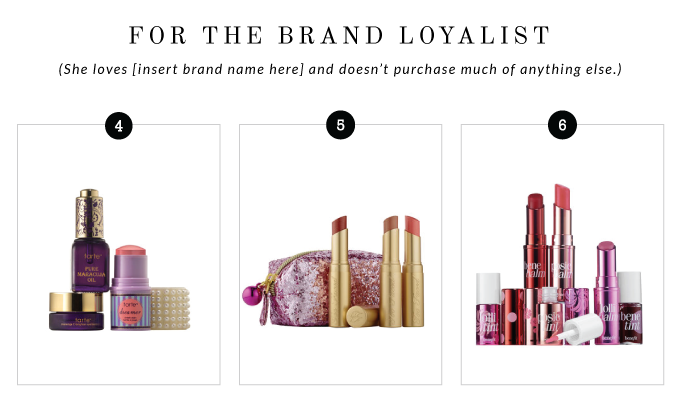Image resolution: width=680 pixels, height=393 pixels.
Task: Click the pearl-studded cream accessory
Action: tap(170, 308)
